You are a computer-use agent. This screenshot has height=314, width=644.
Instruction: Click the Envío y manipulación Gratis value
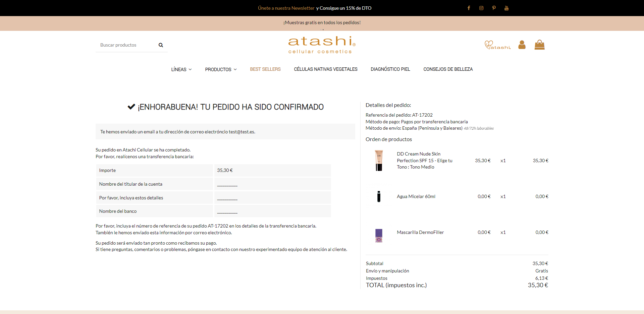click(x=542, y=271)
